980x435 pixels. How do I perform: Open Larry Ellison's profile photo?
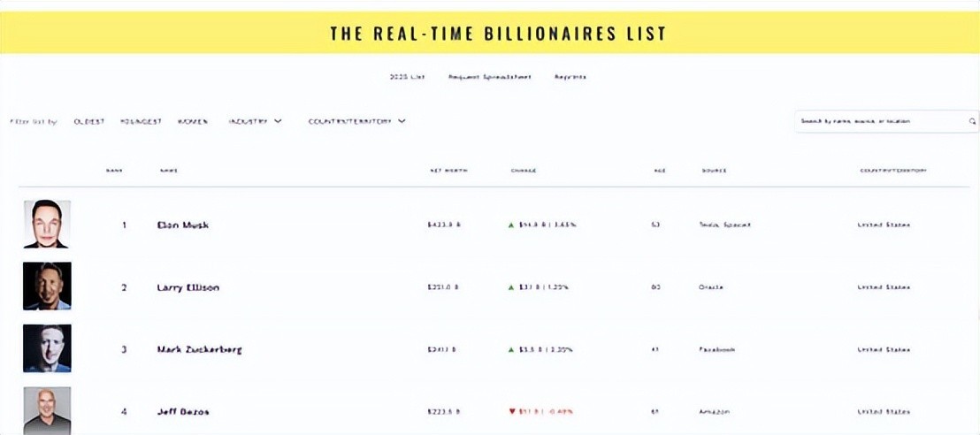[47, 286]
